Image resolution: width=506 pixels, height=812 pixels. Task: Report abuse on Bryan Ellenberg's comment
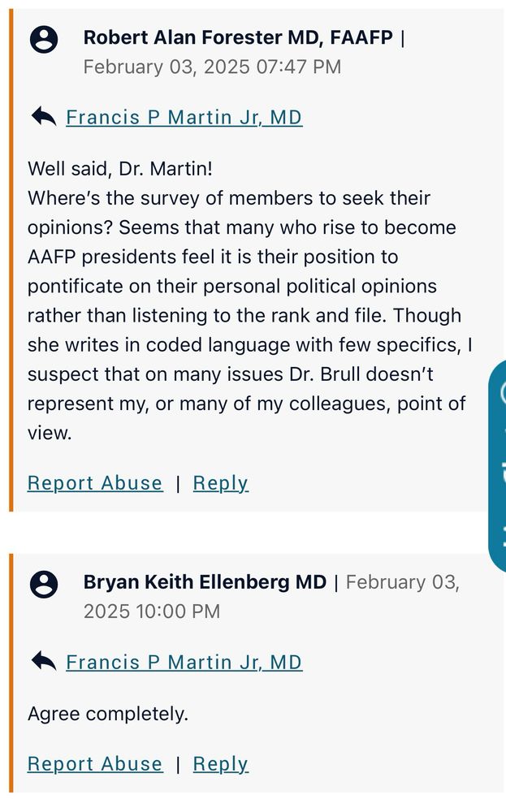95,764
